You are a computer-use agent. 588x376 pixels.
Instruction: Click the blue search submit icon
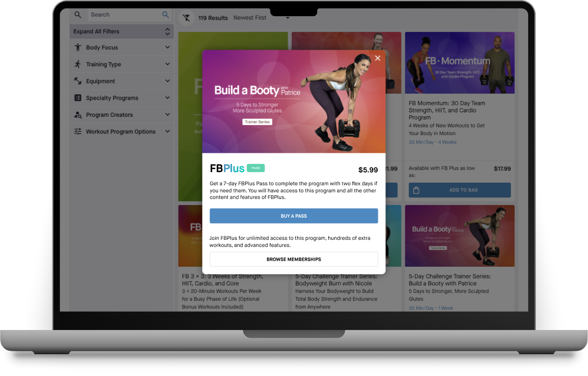click(x=166, y=15)
